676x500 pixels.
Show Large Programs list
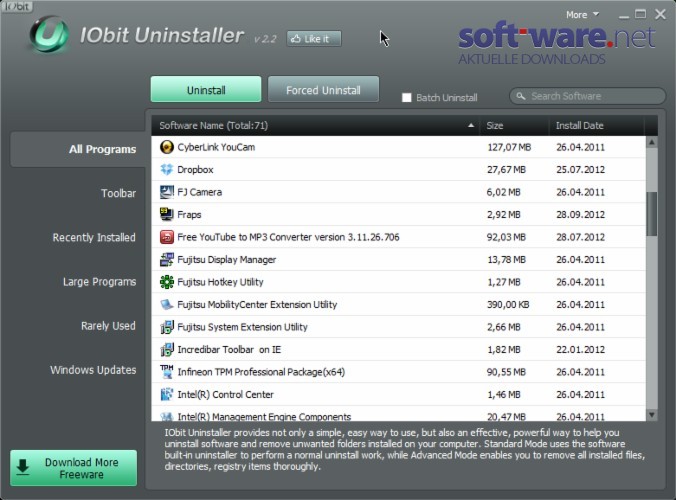tap(99, 282)
